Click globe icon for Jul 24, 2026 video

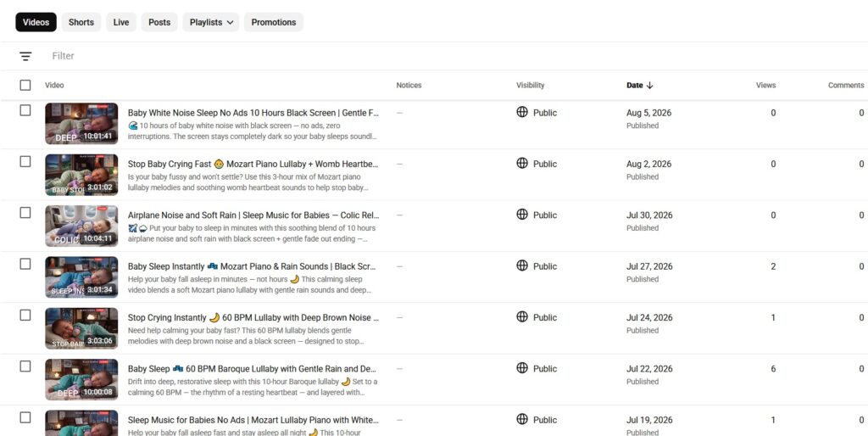coord(522,317)
